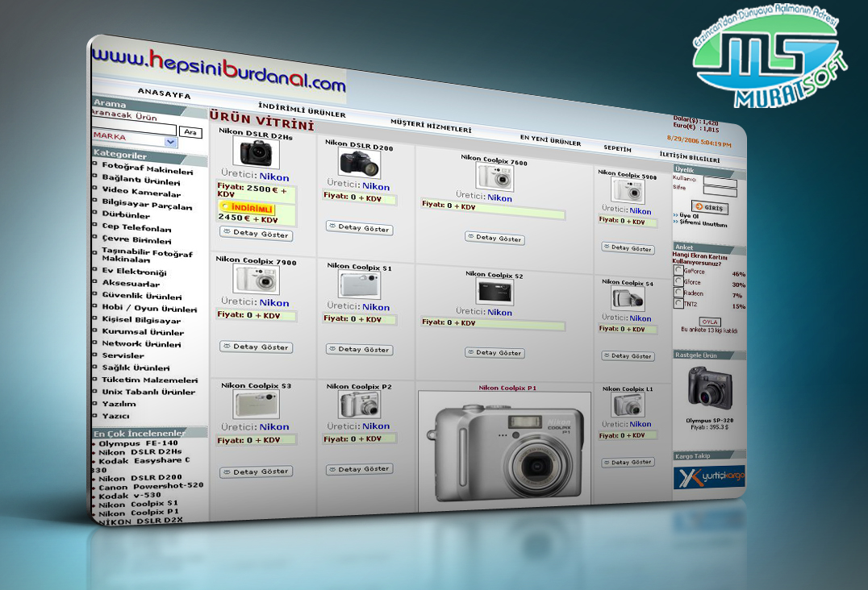Viewport: 868px width, 590px height.
Task: Click Detay Göster under Nikon DSLR D2Hs
Action: click(x=256, y=234)
